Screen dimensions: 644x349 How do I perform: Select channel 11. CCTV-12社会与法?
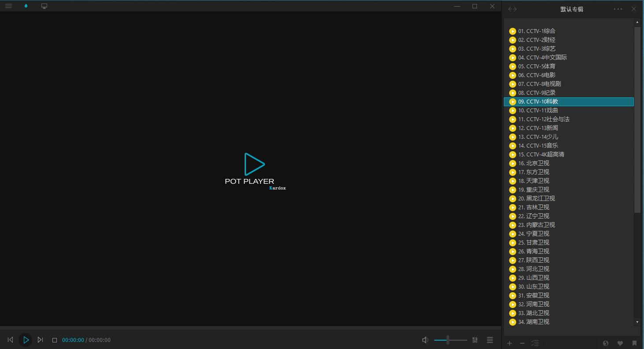[x=569, y=119]
